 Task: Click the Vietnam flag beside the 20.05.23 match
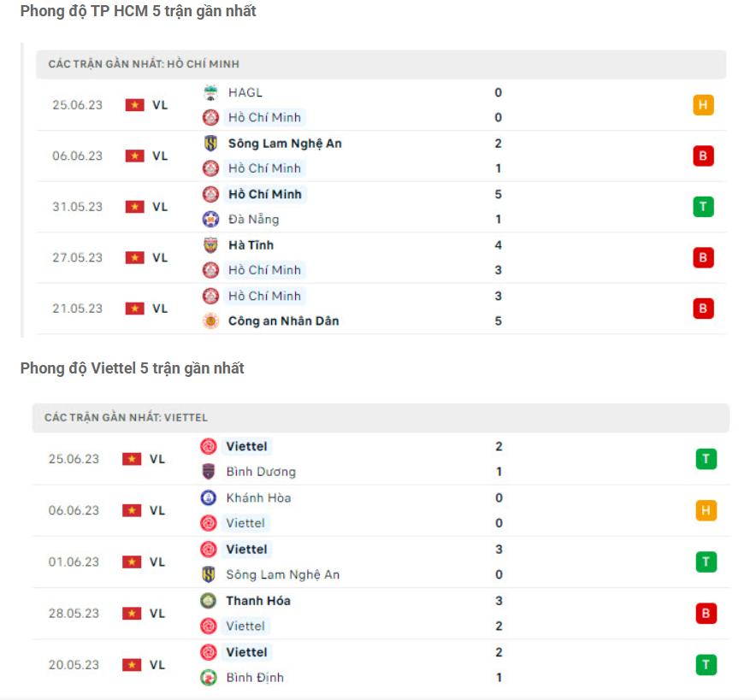(132, 665)
